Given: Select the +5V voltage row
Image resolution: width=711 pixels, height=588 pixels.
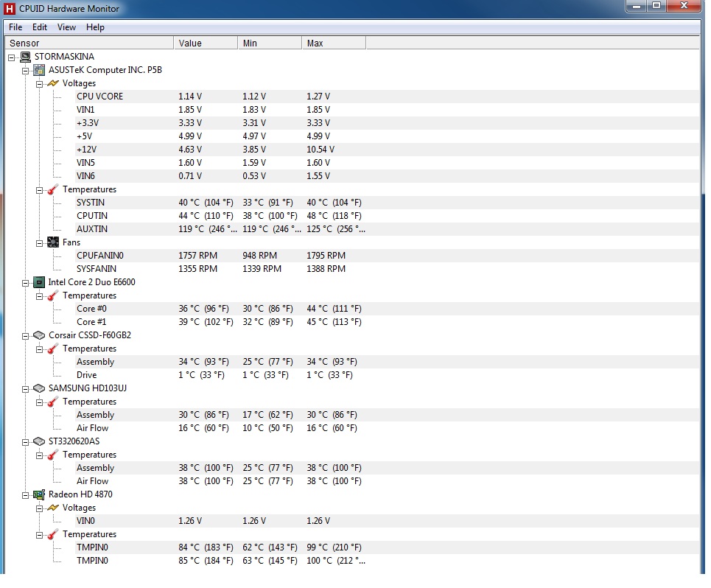Looking at the screenshot, I should click(x=388, y=136).
